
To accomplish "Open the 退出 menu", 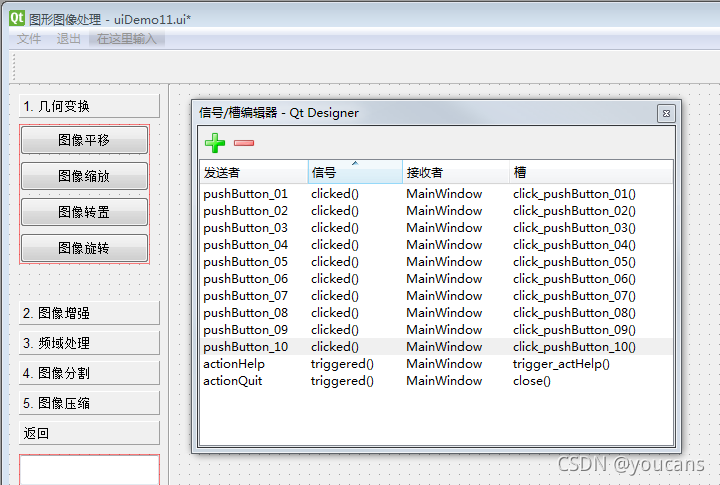I will pos(68,39).
